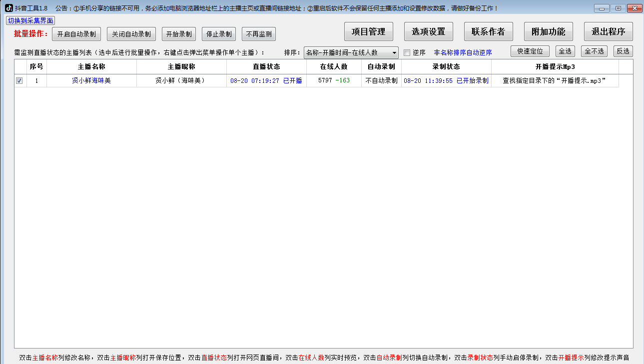Click online count cell 5797 -163
Screen dimensions: 644x364
click(334, 80)
